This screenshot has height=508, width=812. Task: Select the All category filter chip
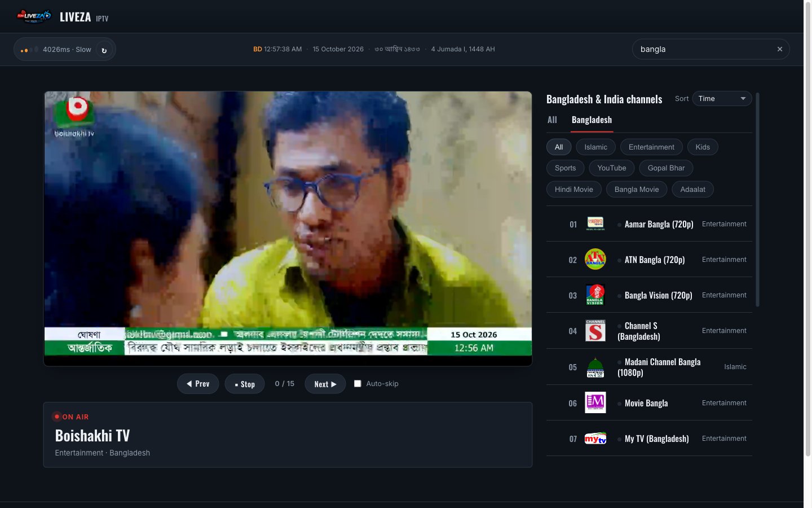pos(559,147)
